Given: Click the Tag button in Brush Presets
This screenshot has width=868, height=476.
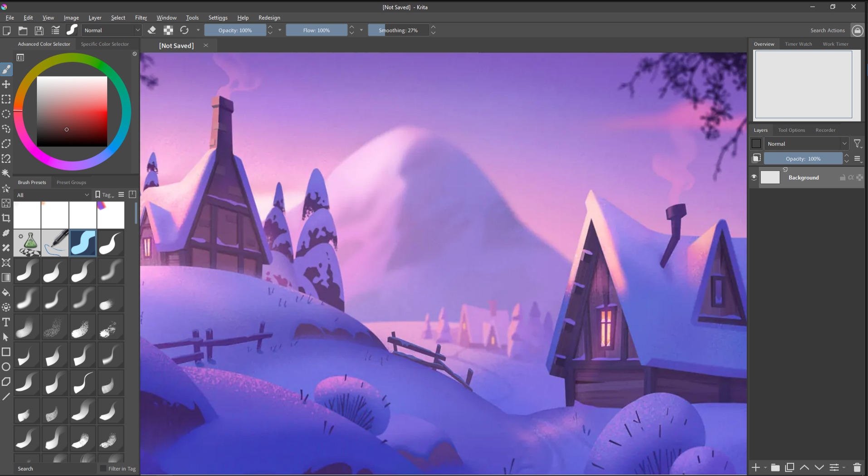Looking at the screenshot, I should [x=105, y=195].
